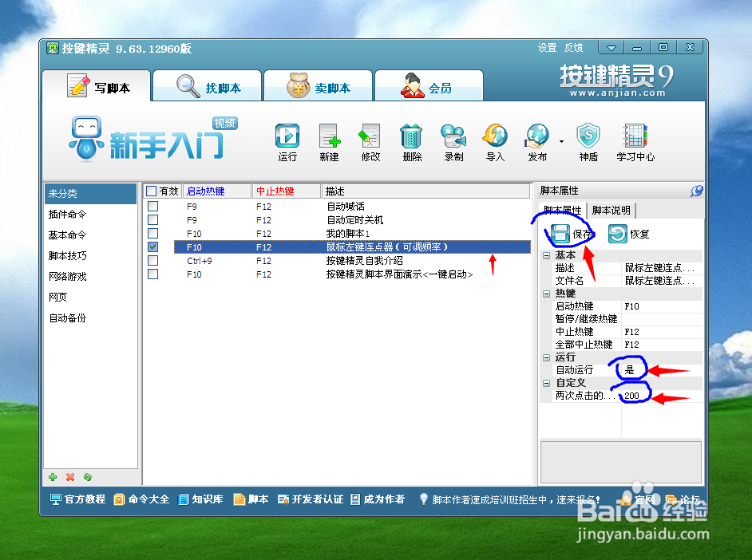752x560 pixels.
Task: Open the 命令大全 link
Action: pyautogui.click(x=141, y=499)
